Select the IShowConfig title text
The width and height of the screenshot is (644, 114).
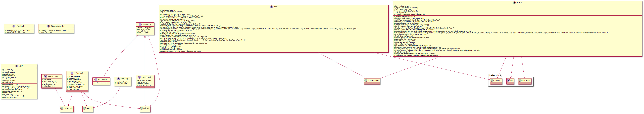click(x=79, y=73)
